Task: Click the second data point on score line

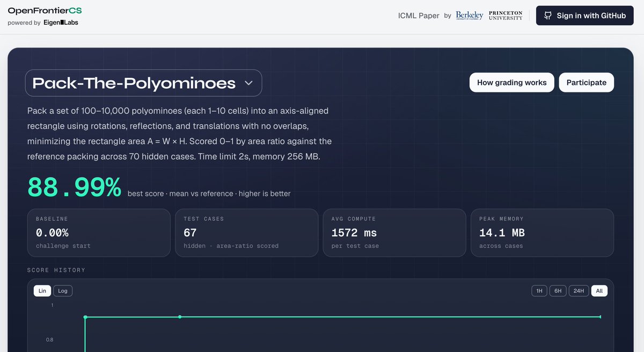Action: point(180,317)
